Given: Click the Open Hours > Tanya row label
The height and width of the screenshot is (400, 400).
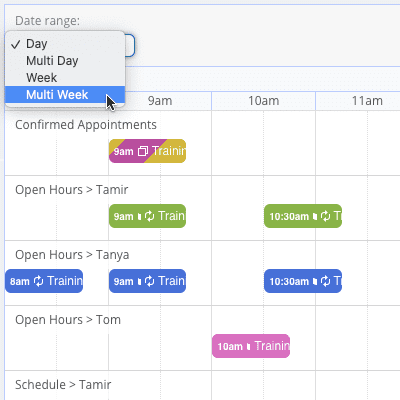Looking at the screenshot, I should 72,255.
